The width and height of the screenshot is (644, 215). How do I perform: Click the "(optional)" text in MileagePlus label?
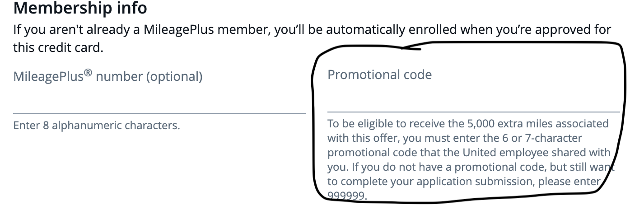click(174, 77)
